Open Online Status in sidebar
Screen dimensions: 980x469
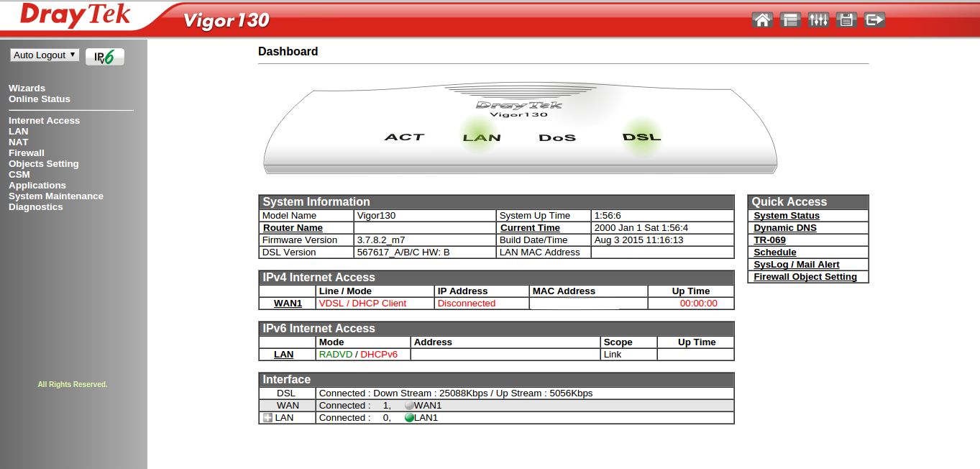click(x=40, y=99)
